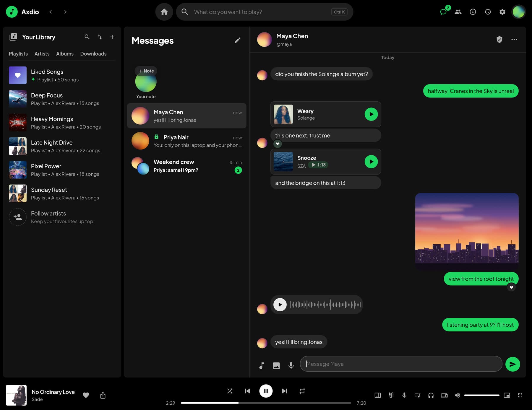The height and width of the screenshot is (410, 532).
Task: Toggle now playing view panel
Action: click(378, 395)
